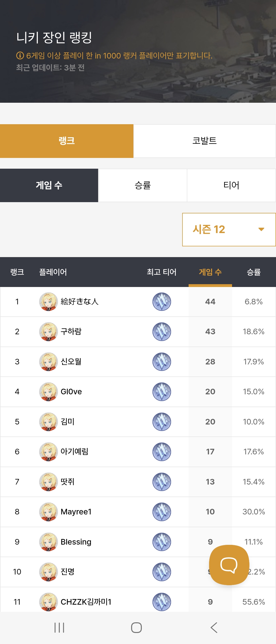
Task: Tap the Android home navigation icon
Action: point(136,627)
